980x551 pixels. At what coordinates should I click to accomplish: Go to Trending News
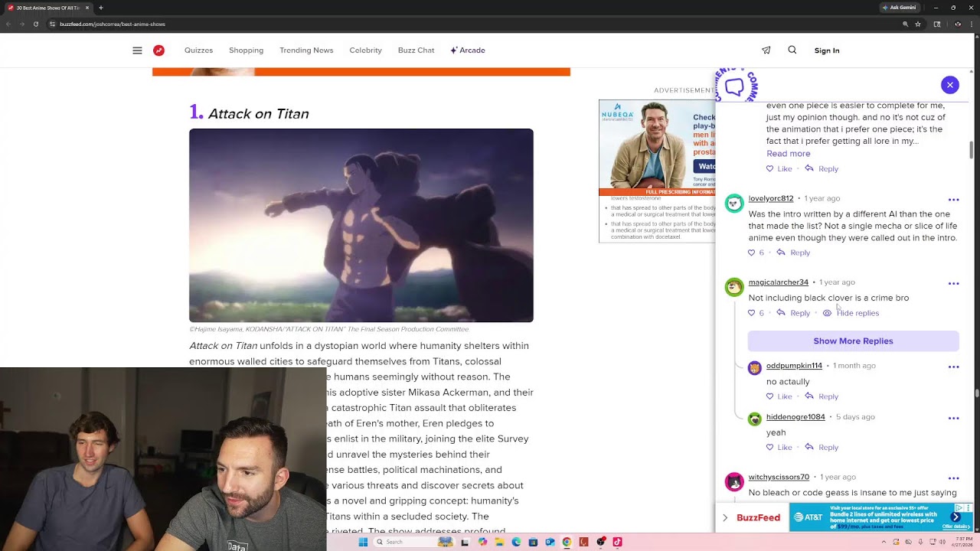[x=306, y=51]
